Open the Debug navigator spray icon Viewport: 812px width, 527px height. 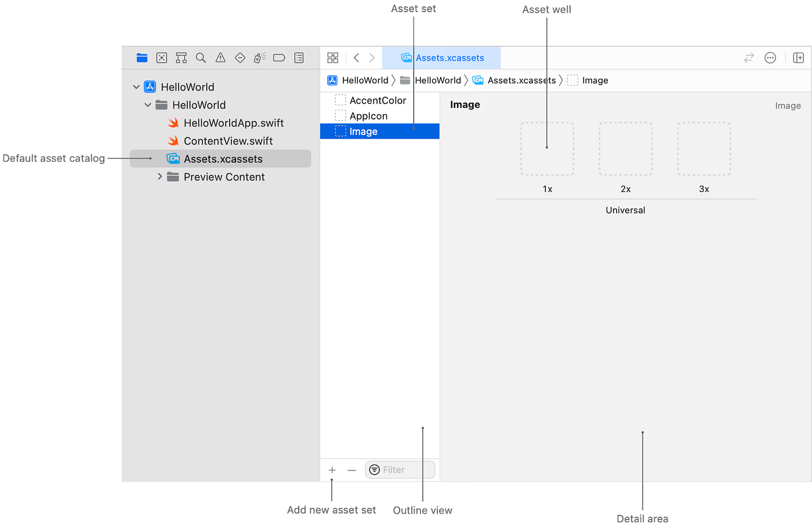coord(260,58)
